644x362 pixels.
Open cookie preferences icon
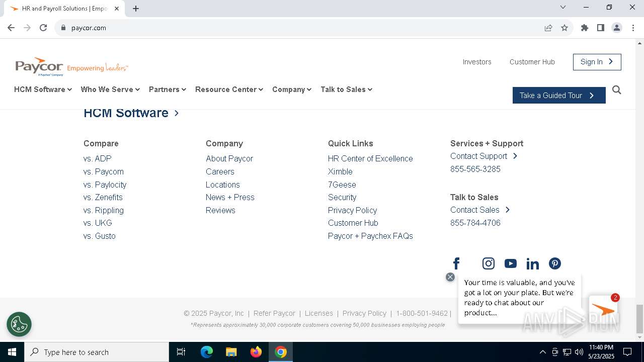[x=19, y=324]
